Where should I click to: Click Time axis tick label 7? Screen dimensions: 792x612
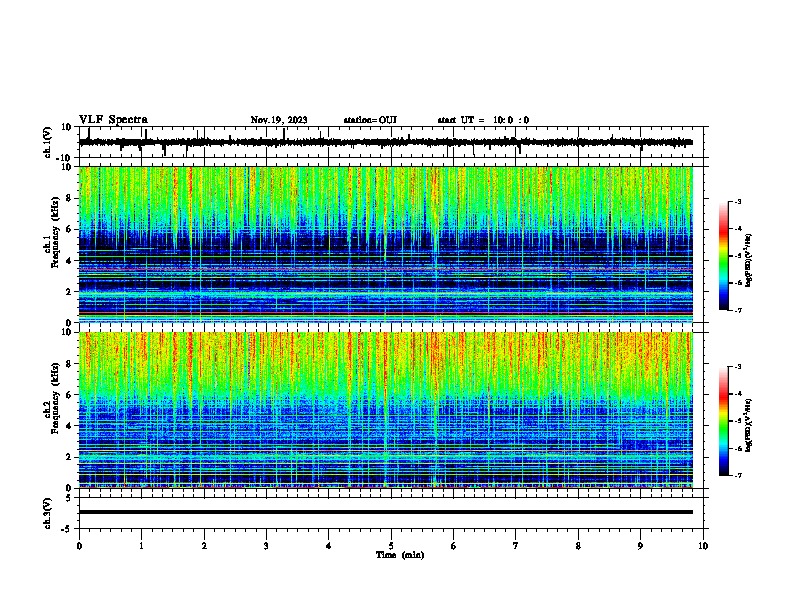(x=516, y=546)
